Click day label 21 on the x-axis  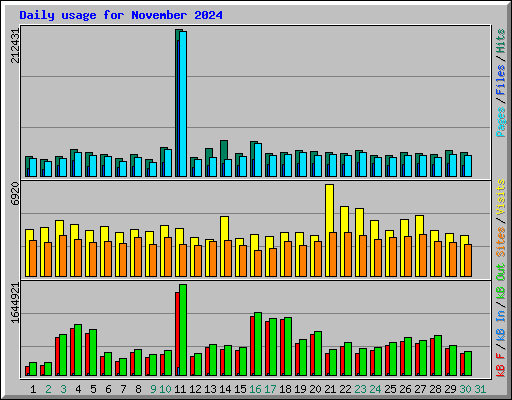click(x=330, y=389)
